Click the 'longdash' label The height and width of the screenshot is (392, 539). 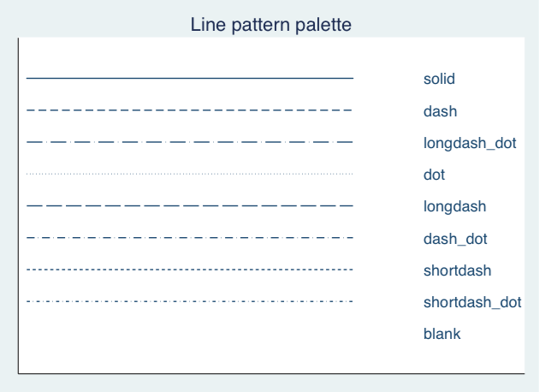point(455,206)
